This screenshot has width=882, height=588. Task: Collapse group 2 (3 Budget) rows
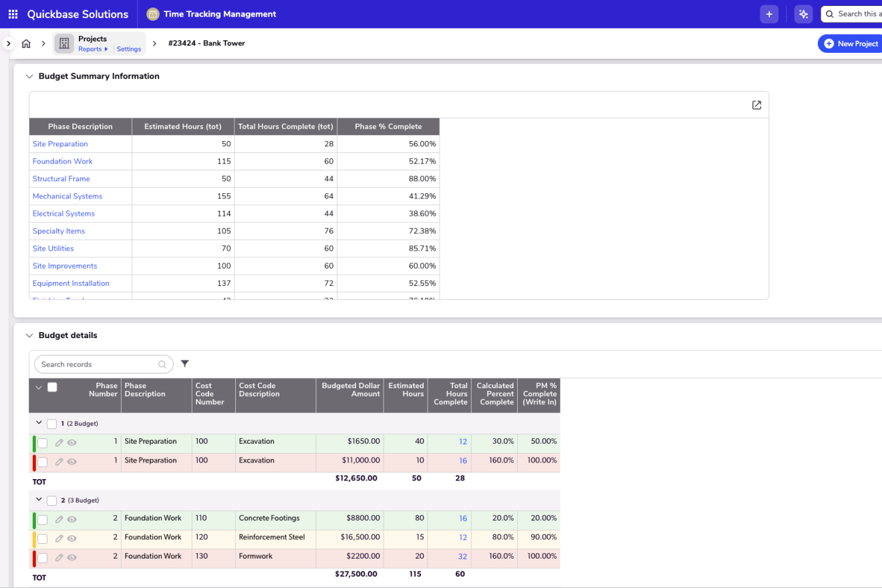click(x=39, y=500)
